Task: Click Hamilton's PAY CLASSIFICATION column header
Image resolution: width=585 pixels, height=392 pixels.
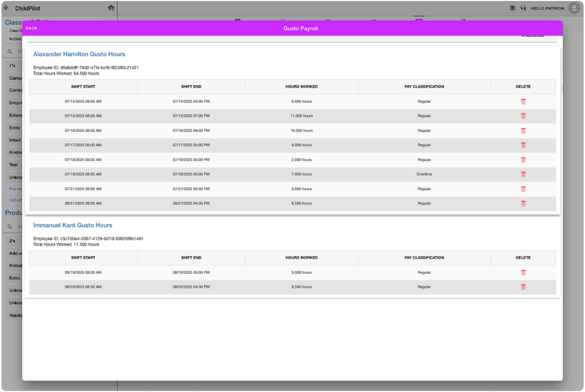Action: click(424, 87)
